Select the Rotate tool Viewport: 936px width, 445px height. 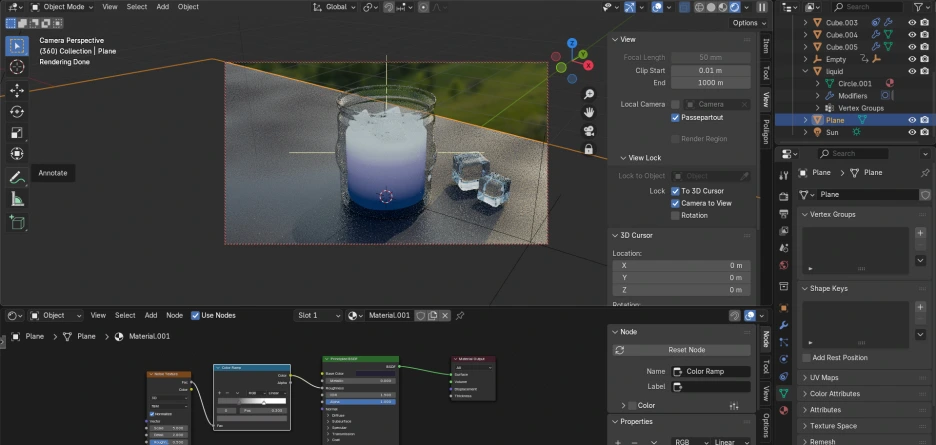[17, 111]
